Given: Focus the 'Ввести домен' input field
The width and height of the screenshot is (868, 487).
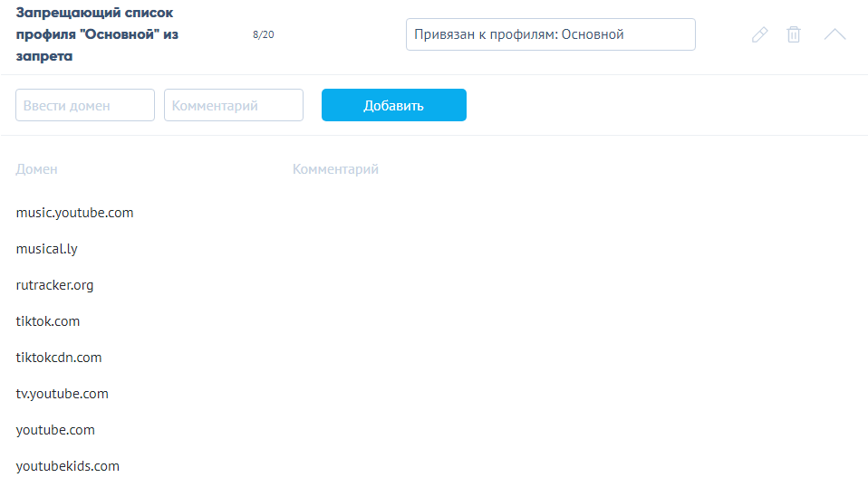Looking at the screenshot, I should pos(85,105).
